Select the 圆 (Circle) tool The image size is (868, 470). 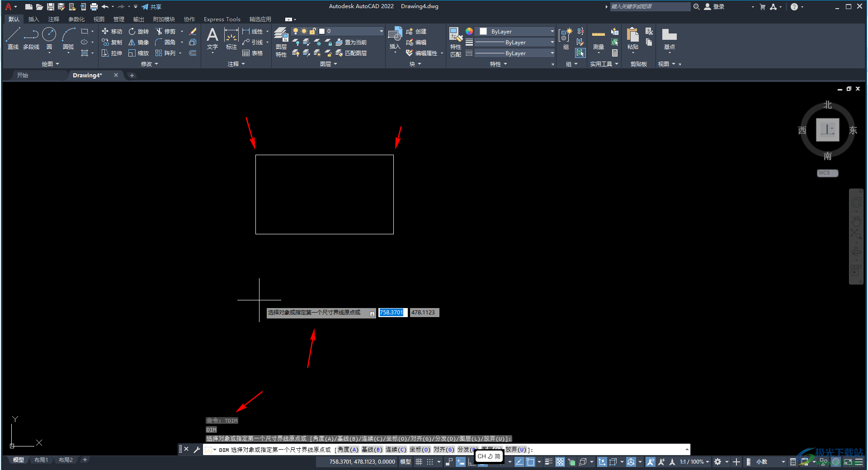point(49,38)
